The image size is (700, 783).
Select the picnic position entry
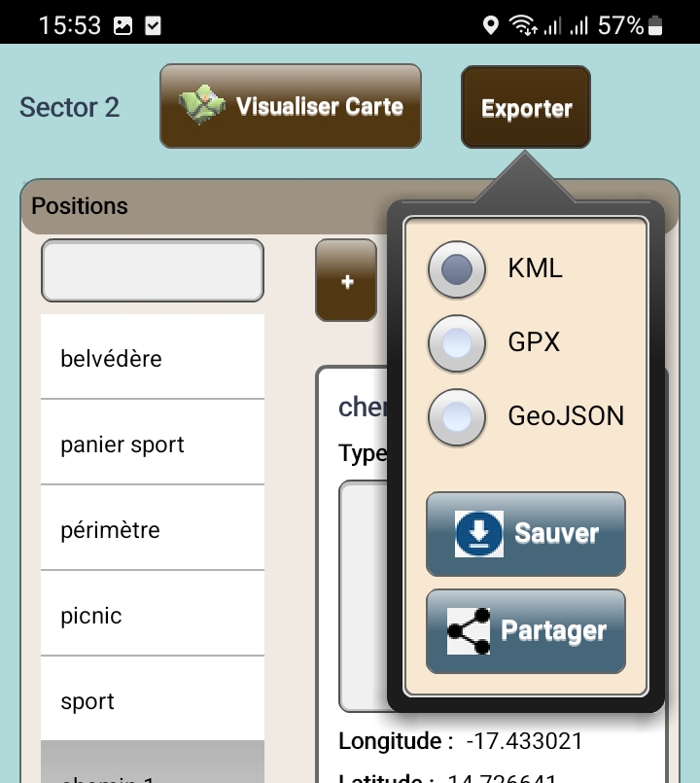[153, 615]
